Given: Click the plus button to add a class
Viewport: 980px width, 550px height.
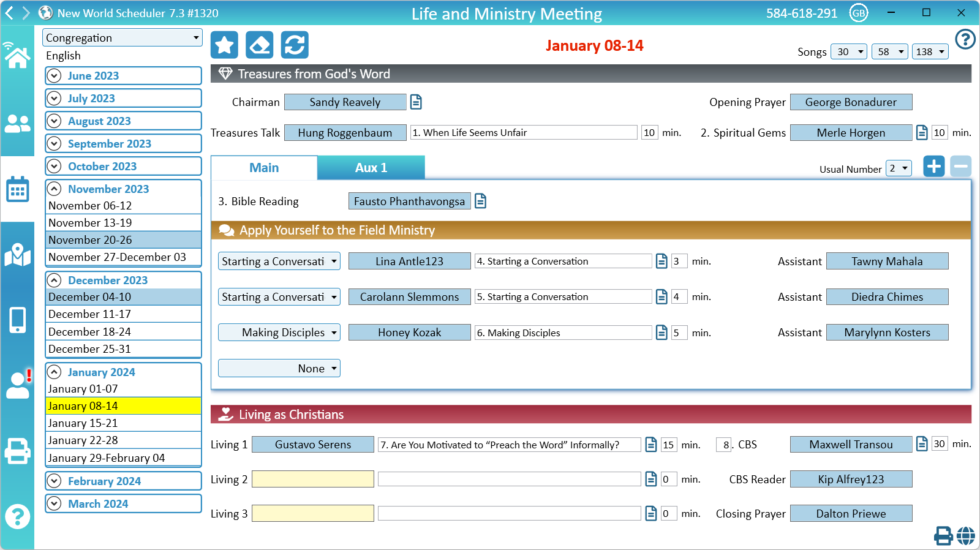Looking at the screenshot, I should pyautogui.click(x=934, y=166).
